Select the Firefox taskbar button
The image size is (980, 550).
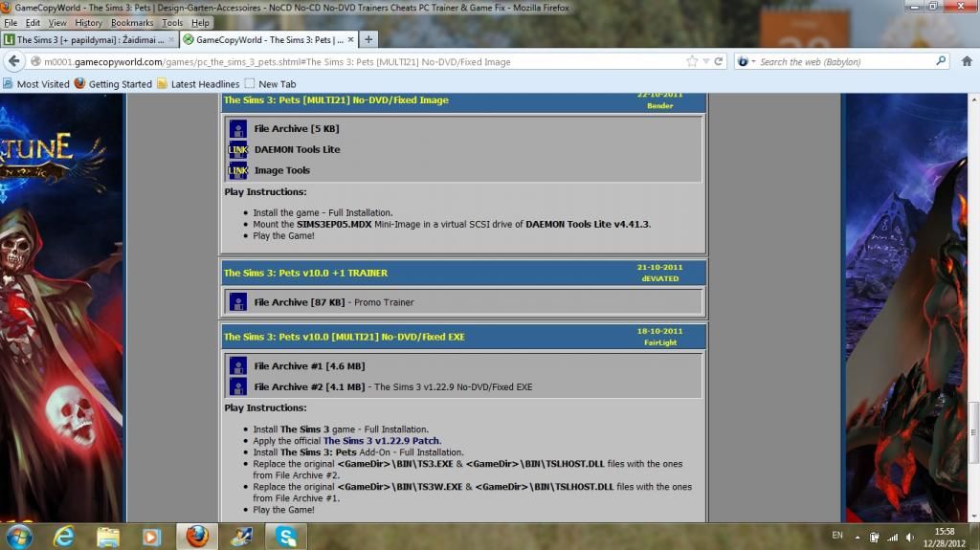pos(197,537)
